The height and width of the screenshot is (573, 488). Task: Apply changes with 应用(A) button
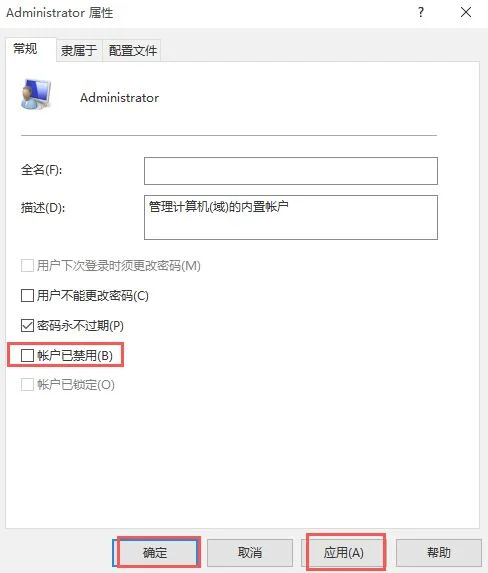pos(344,553)
